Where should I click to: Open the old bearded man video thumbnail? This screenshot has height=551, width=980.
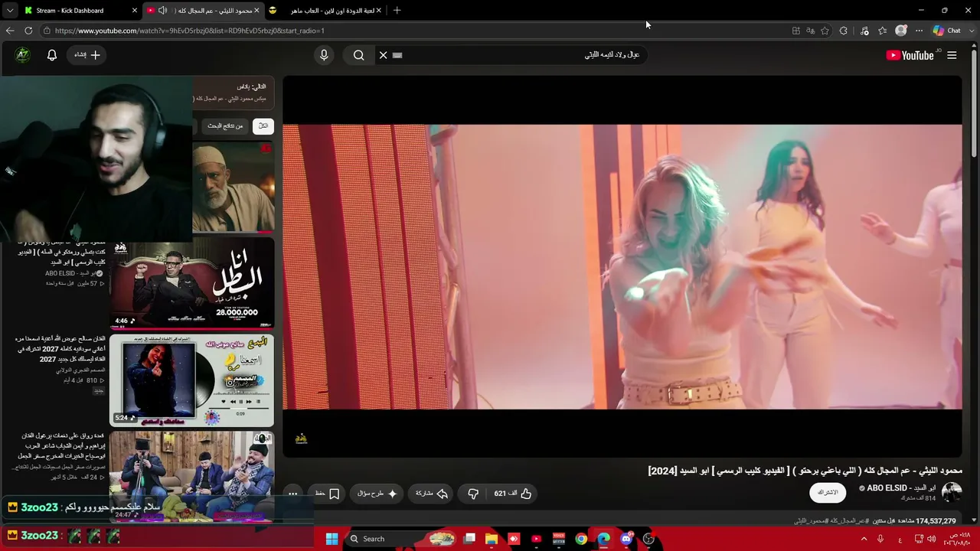point(233,187)
